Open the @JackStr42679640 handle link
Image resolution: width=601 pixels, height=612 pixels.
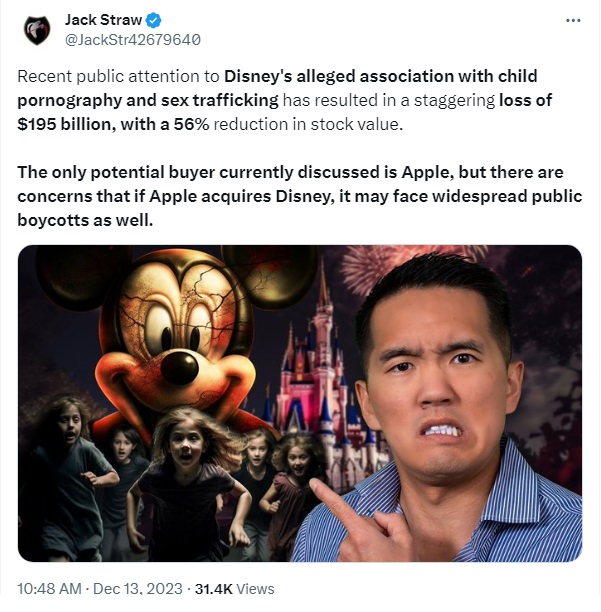(x=133, y=40)
